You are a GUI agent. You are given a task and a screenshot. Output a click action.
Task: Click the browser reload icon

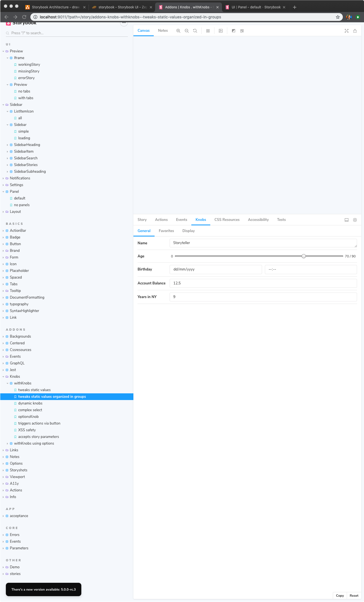[24, 17]
